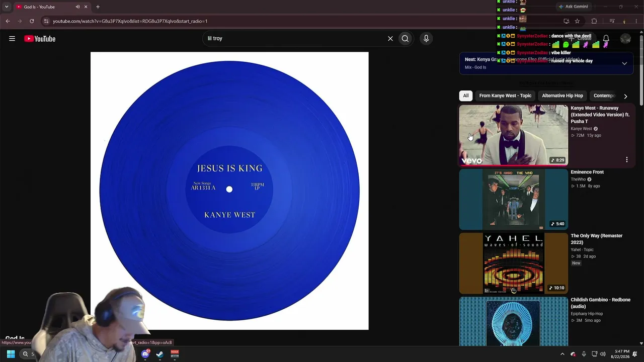Show hidden system tray icons

click(x=562, y=354)
